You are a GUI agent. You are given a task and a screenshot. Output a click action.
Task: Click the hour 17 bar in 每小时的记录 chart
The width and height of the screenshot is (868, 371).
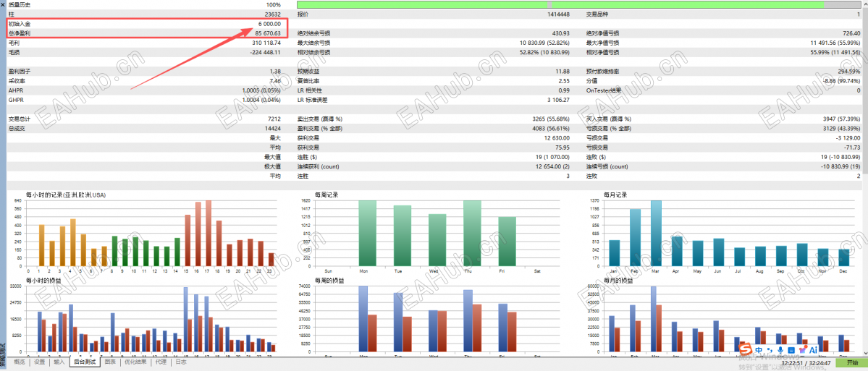click(x=208, y=234)
